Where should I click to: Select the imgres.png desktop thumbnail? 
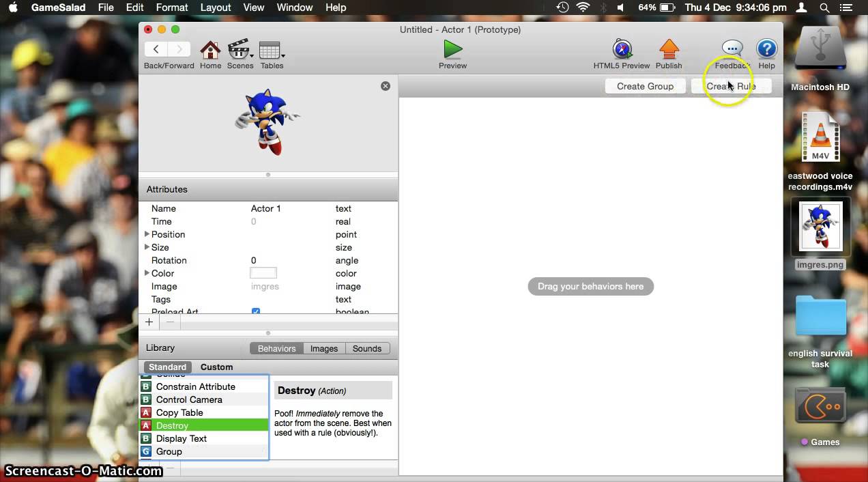[820, 227]
